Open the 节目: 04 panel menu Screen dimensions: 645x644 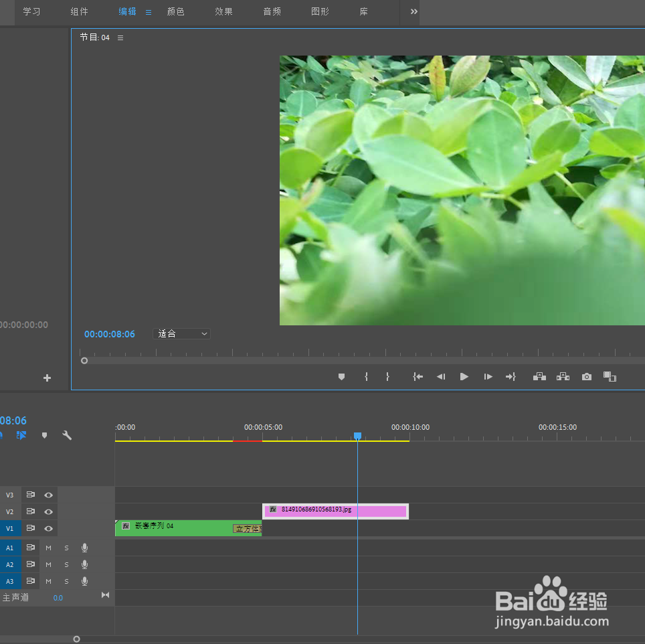point(120,37)
